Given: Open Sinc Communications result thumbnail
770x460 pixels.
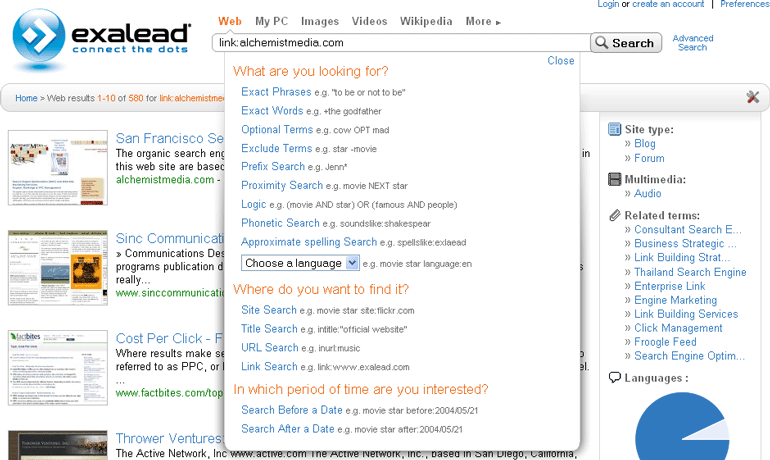Looking at the screenshot, I should (57, 268).
